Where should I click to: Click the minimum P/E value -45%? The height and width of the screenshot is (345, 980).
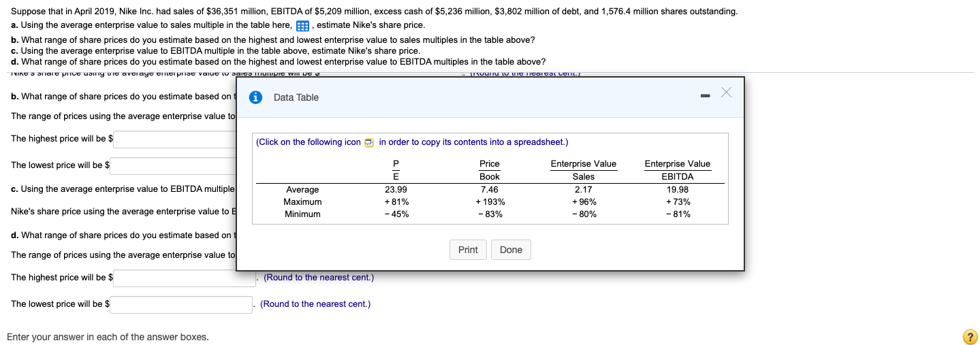point(396,214)
